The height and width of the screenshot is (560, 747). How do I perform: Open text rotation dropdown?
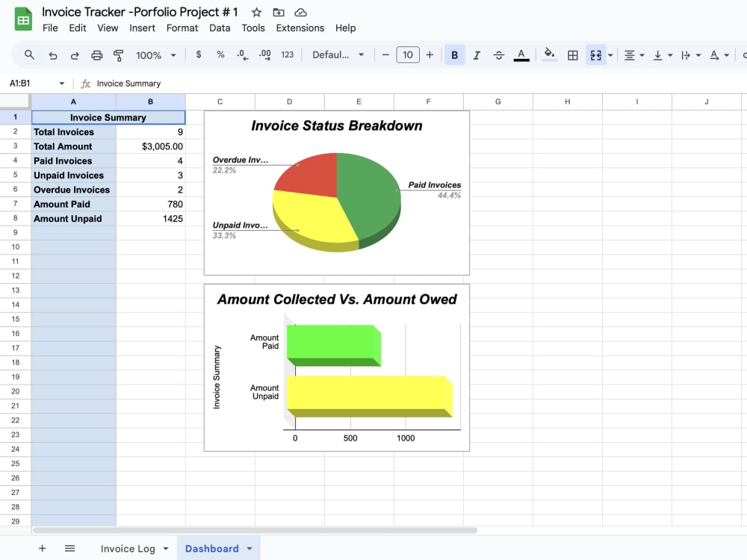pos(719,55)
